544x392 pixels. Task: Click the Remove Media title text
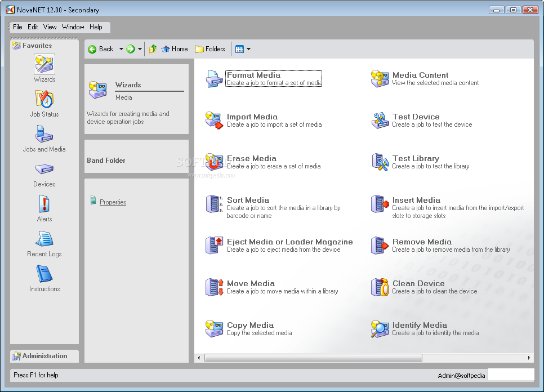tap(422, 242)
